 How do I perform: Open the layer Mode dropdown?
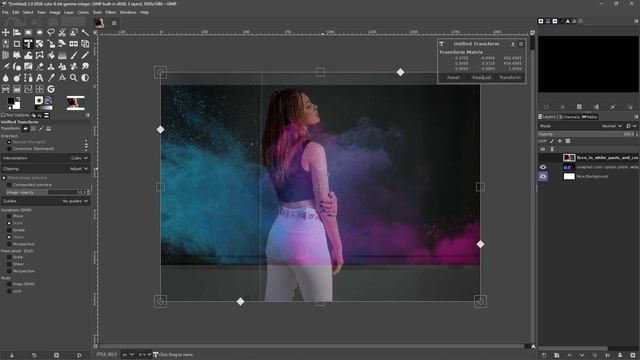[x=581, y=126]
